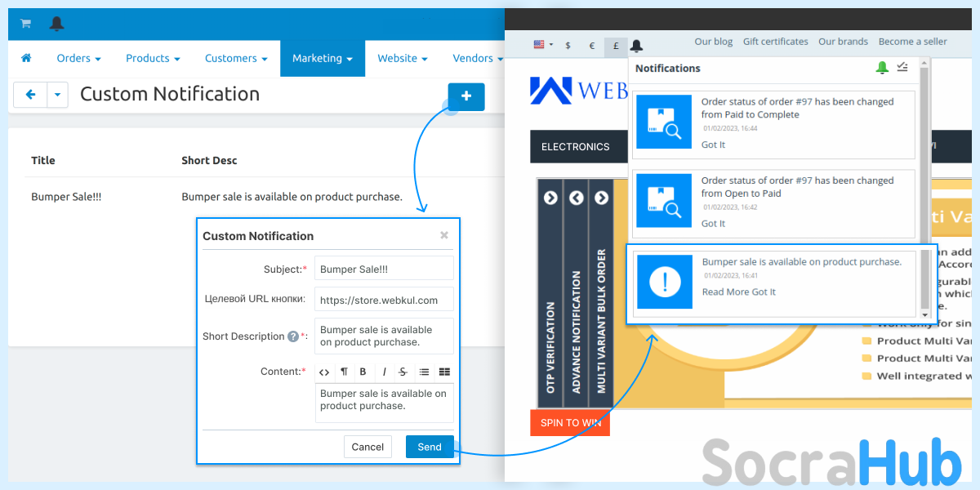The height and width of the screenshot is (490, 980).
Task: Insert a table in Content editor
Action: [x=444, y=372]
